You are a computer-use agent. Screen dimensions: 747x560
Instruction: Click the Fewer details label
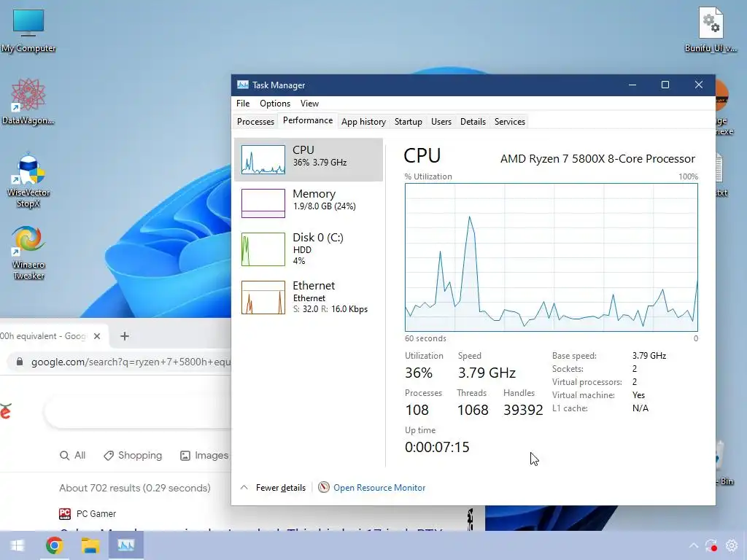pyautogui.click(x=281, y=488)
